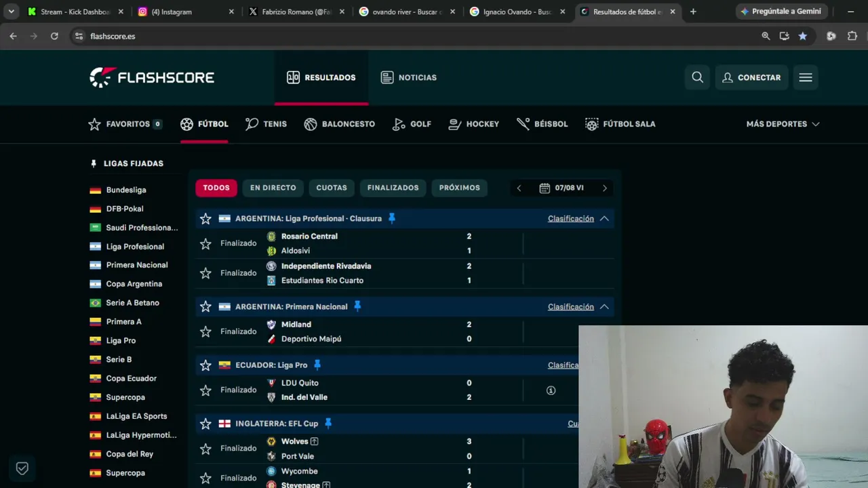Open the Noticias tab
868x488 pixels.
point(409,77)
